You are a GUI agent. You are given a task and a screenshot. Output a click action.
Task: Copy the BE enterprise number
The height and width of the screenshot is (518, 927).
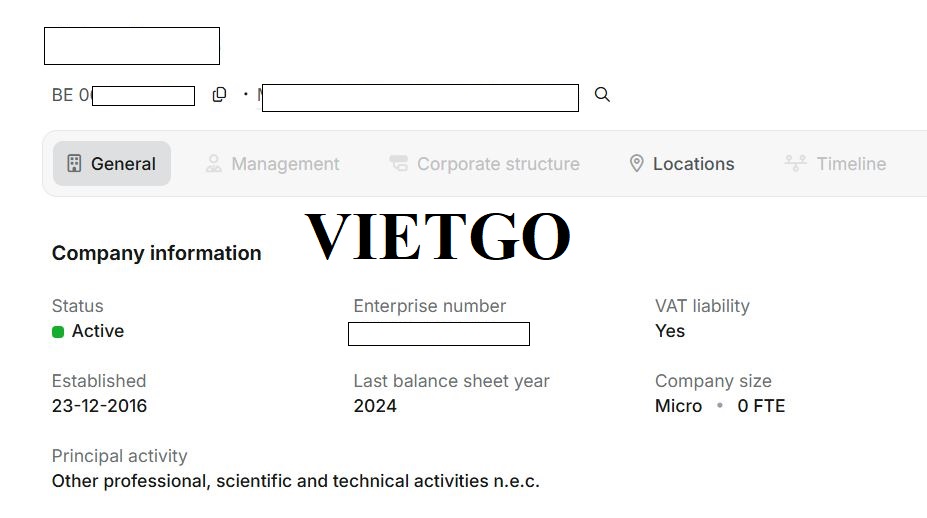(x=219, y=95)
